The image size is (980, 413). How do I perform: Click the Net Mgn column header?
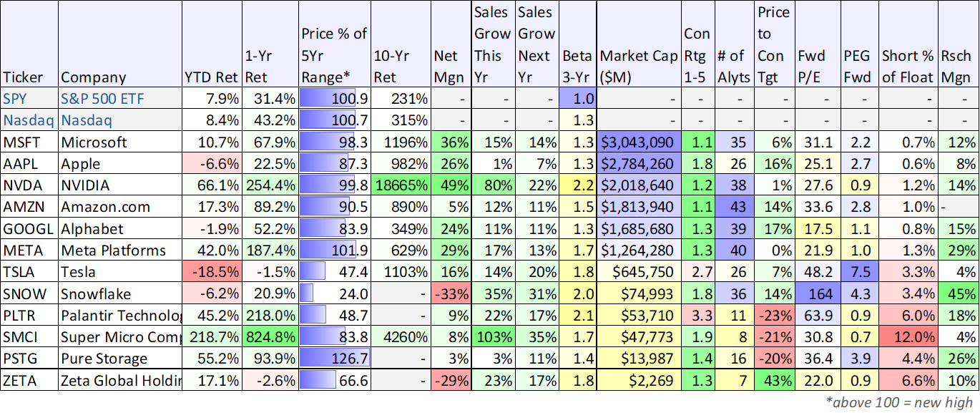pos(451,44)
